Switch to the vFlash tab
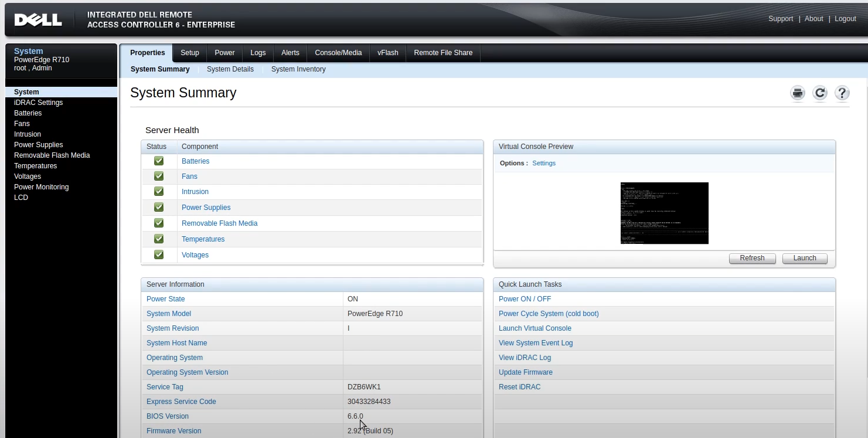Screen dimensions: 868x438 (388, 53)
